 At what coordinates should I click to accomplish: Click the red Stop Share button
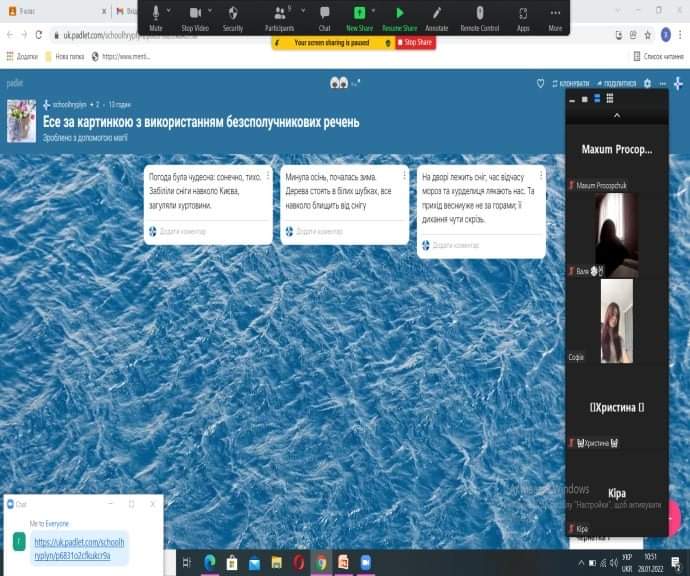tap(415, 43)
